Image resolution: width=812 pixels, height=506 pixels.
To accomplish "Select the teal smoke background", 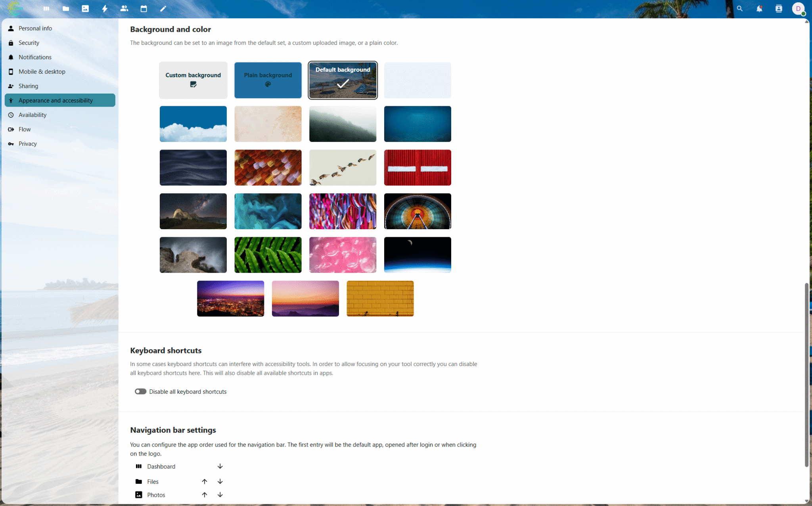I will (268, 211).
